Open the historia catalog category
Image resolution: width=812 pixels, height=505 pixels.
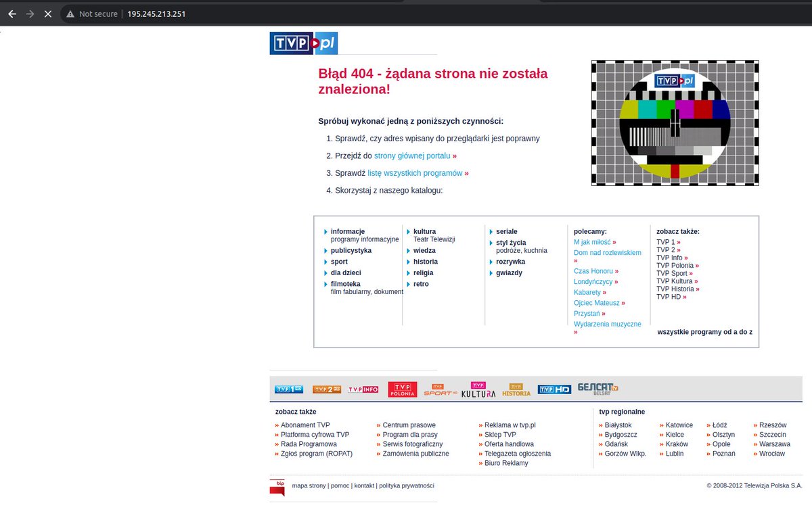426,262
